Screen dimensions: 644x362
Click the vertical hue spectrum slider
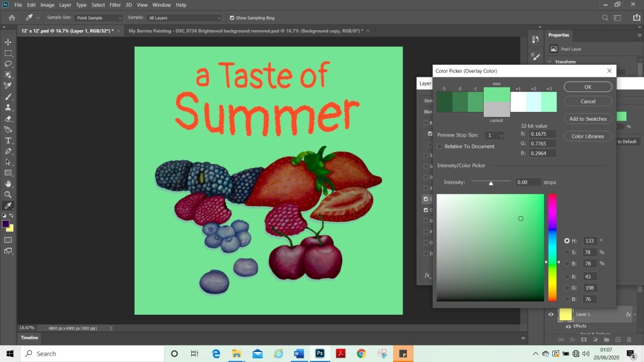[x=552, y=248]
